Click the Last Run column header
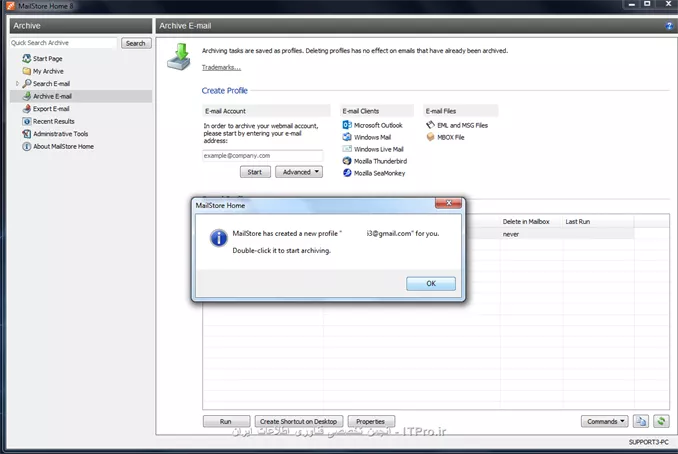 (x=578, y=221)
